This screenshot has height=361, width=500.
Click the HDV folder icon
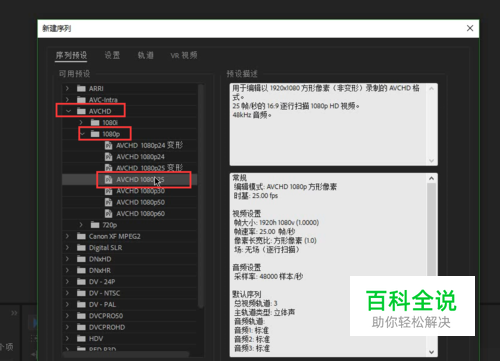[81, 338]
